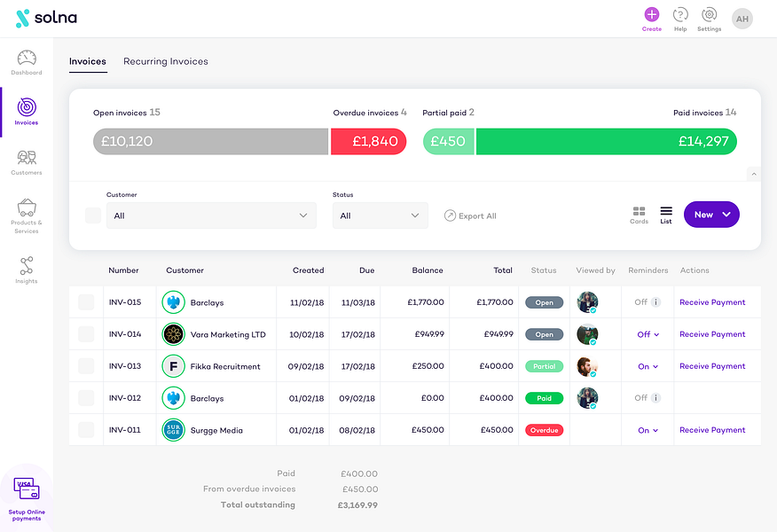Screen dimensions: 777x532
Task: Switch to Recurring Invoices tab
Action: click(x=166, y=61)
